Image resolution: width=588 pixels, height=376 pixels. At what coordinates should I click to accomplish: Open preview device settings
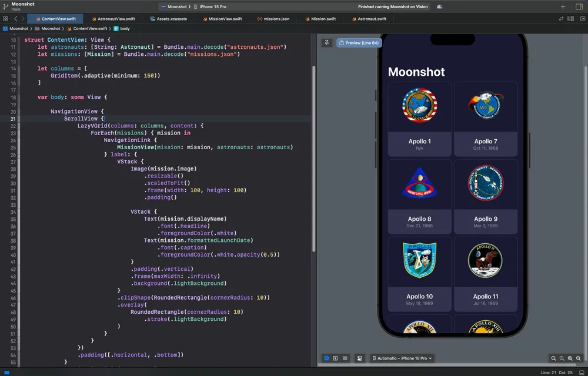point(359,358)
